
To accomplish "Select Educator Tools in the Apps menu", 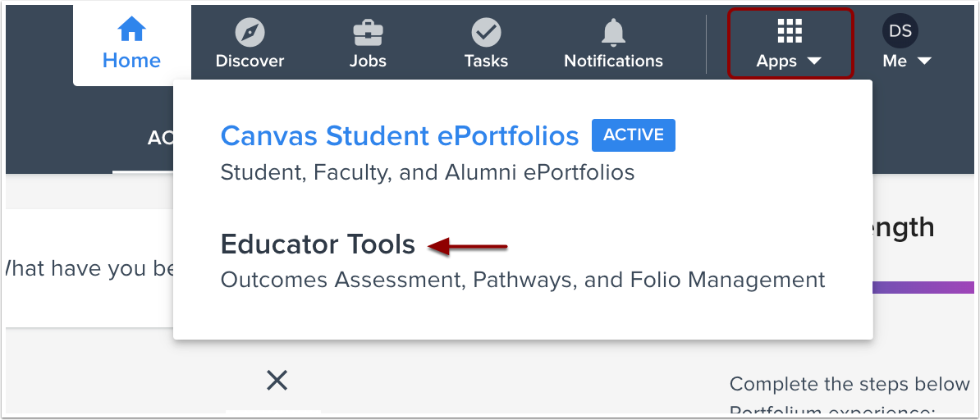I will pos(318,244).
